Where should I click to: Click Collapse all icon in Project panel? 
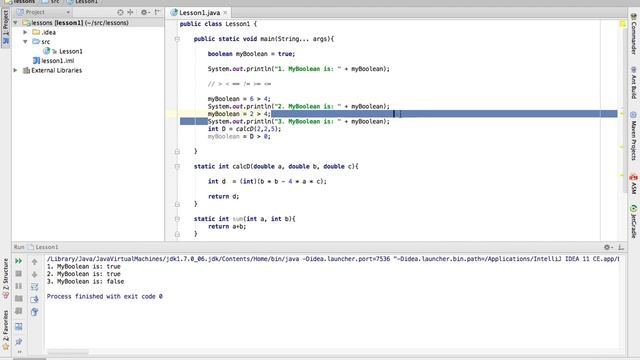(130, 13)
